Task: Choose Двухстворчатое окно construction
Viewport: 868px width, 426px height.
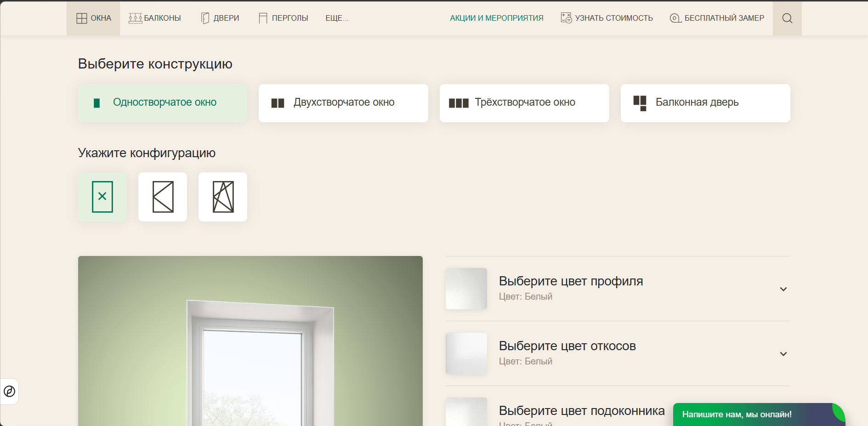Action: pos(343,103)
